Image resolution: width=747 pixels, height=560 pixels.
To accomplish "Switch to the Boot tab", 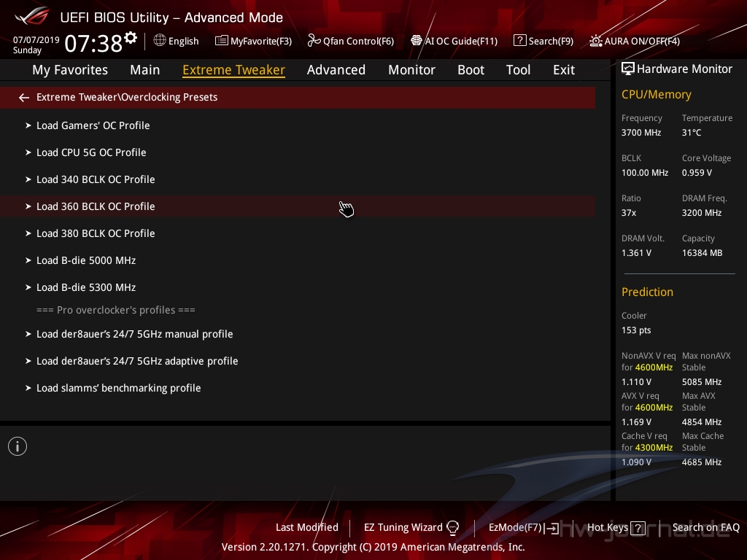I will tap(471, 70).
